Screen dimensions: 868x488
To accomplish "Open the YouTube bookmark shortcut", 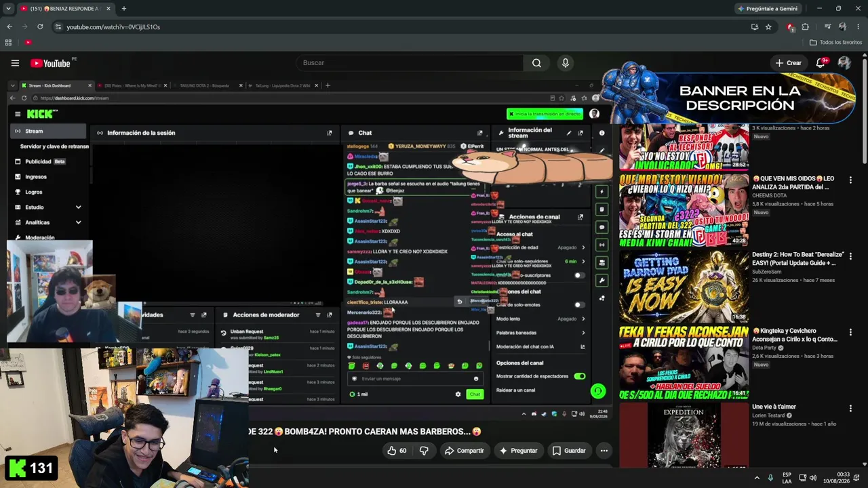I will (x=28, y=43).
